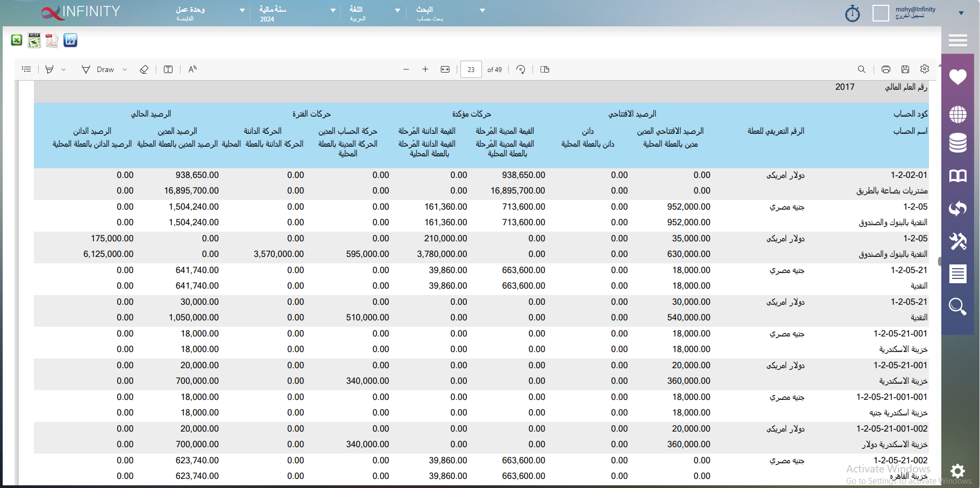Expand highlight tool options arrow
This screenshot has width=980, height=488.
point(63,69)
